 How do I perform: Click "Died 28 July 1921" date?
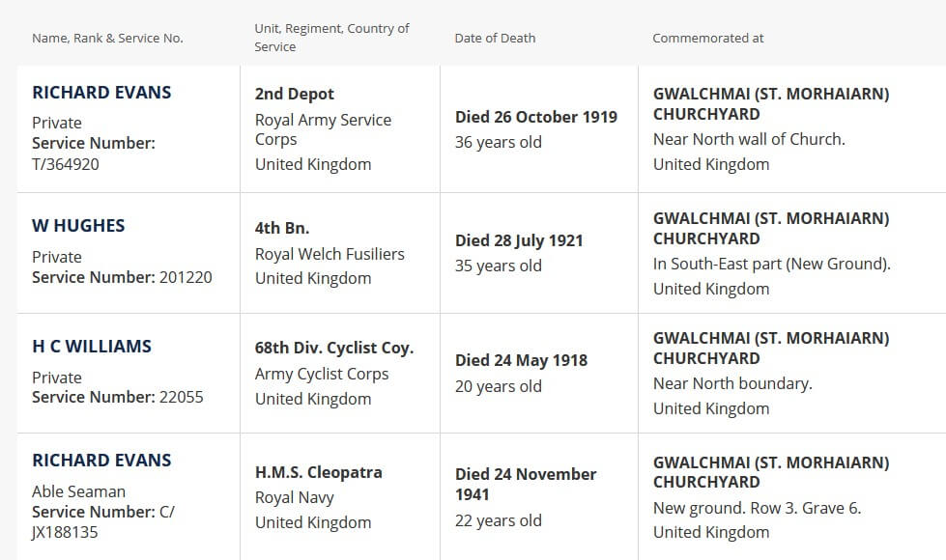pyautogui.click(x=519, y=240)
